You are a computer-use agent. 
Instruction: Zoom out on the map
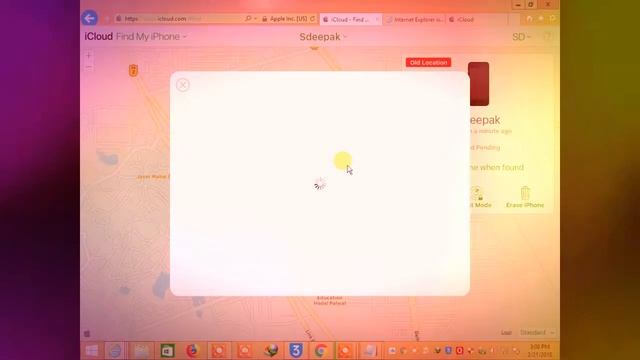pyautogui.click(x=89, y=67)
